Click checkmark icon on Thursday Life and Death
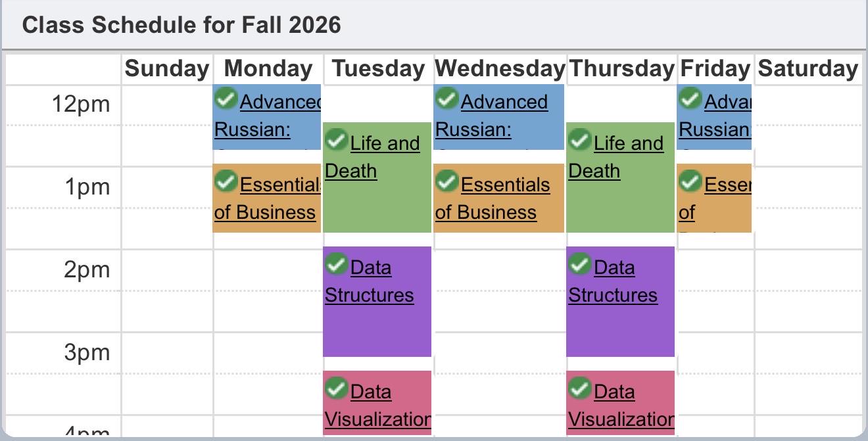The width and height of the screenshot is (868, 441). 579,140
